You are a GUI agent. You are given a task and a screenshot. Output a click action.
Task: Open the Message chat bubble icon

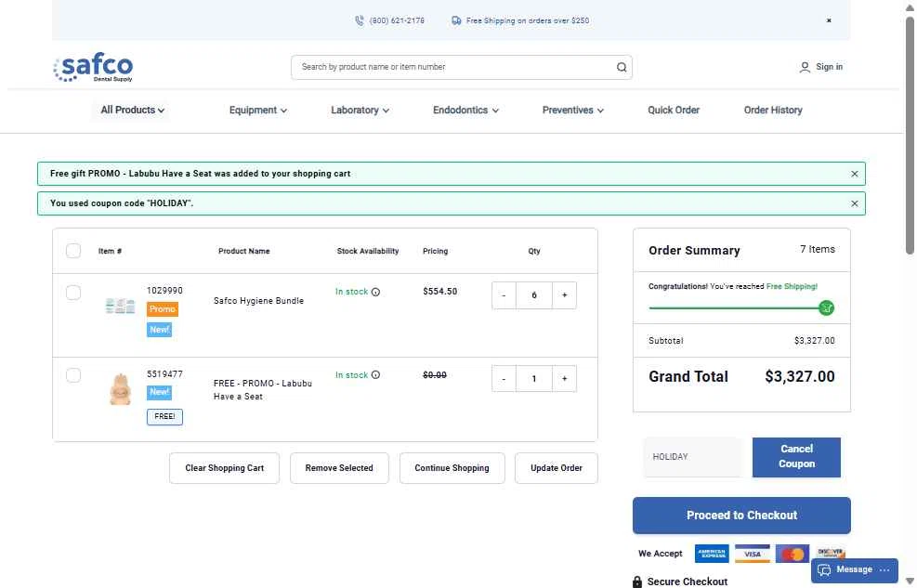[824, 569]
